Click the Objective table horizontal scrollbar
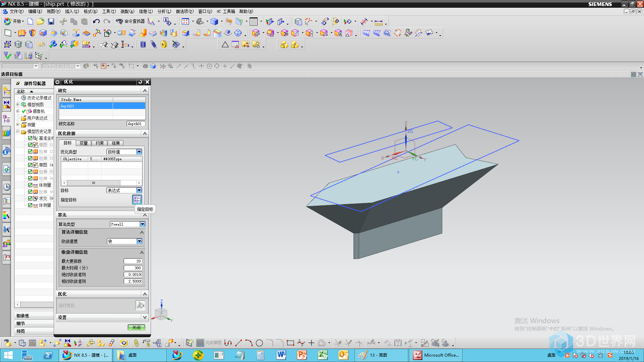This screenshot has height=362, width=644. (102, 183)
